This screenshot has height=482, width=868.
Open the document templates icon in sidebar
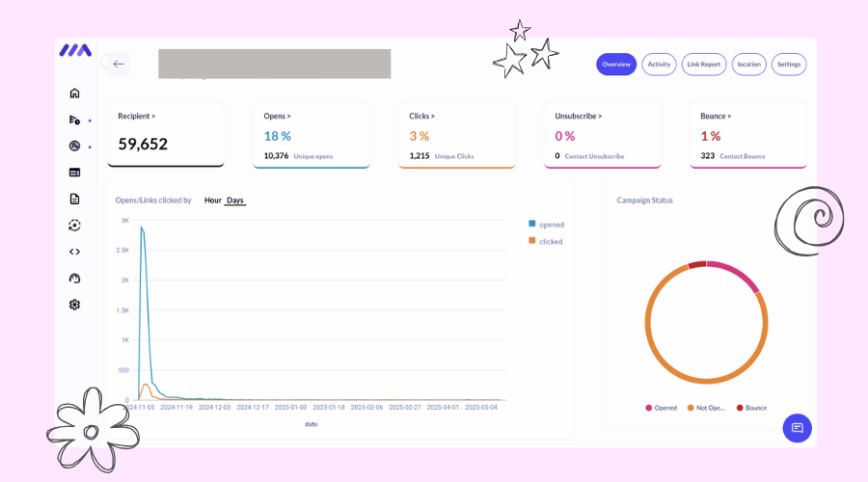pos(74,199)
